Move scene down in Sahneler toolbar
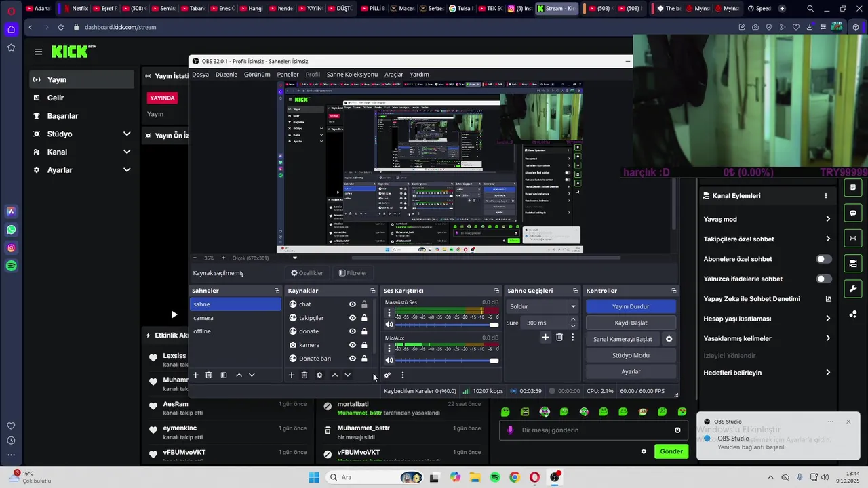This screenshot has width=868, height=488. (252, 375)
